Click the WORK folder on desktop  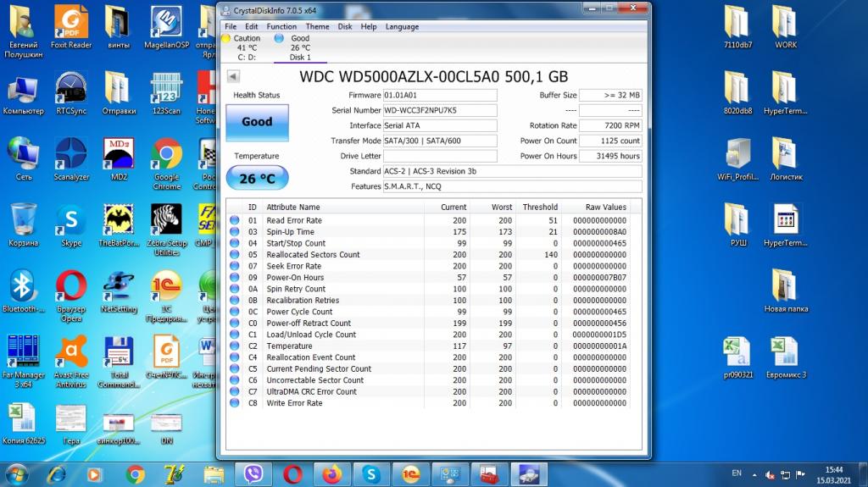tap(785, 26)
